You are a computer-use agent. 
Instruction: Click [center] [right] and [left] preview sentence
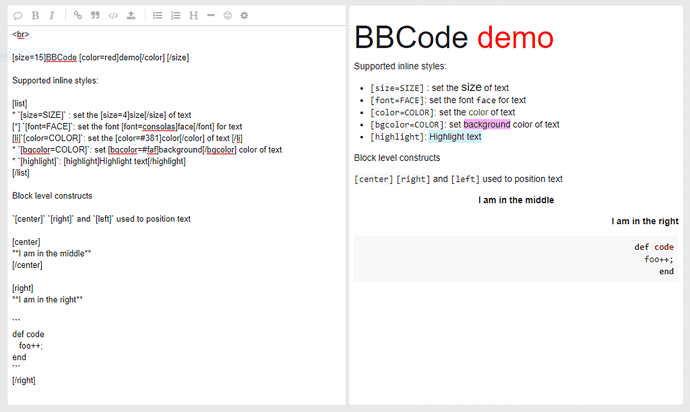click(458, 179)
